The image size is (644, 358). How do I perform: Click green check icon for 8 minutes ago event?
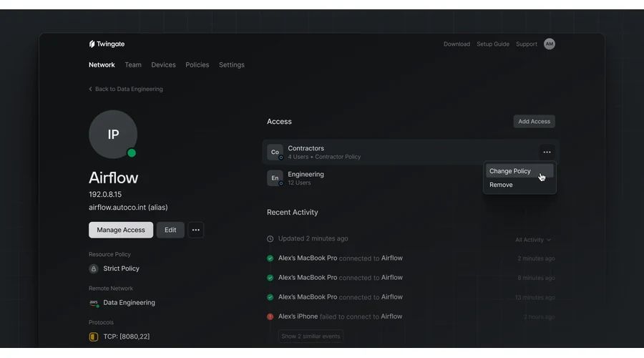pyautogui.click(x=270, y=277)
